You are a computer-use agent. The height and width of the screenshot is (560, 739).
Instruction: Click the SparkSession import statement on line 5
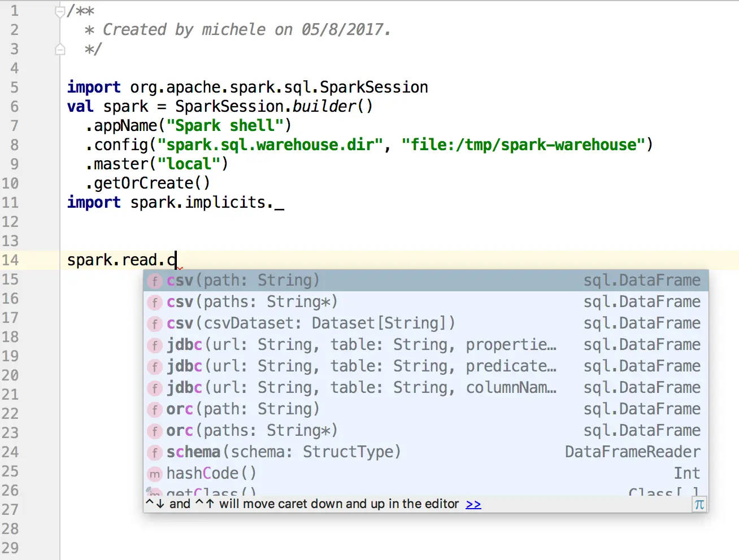(x=247, y=87)
